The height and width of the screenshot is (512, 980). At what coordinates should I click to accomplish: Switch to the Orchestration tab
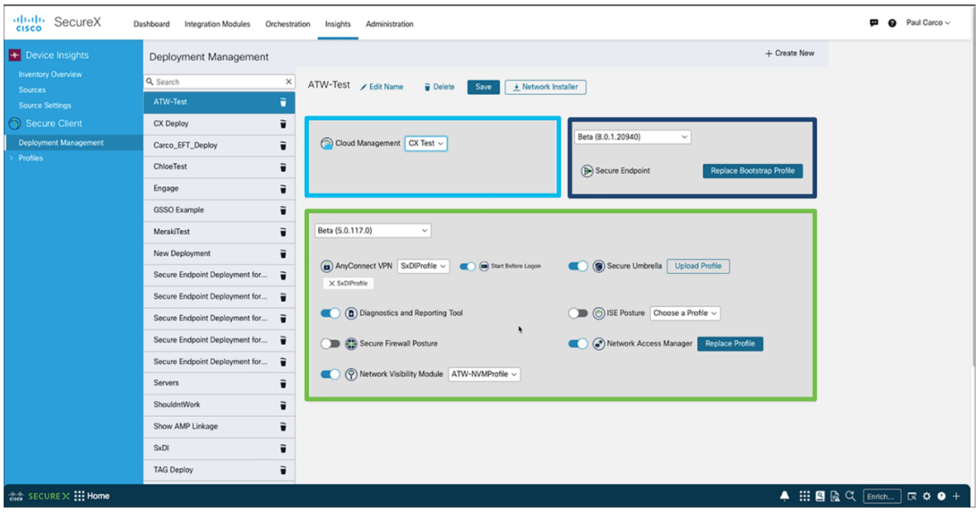click(x=288, y=24)
